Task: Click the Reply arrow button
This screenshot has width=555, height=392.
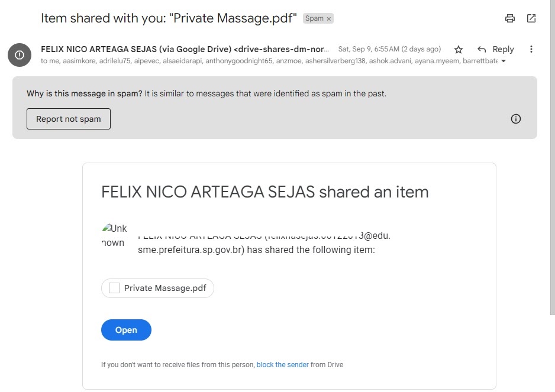Action: tap(482, 50)
